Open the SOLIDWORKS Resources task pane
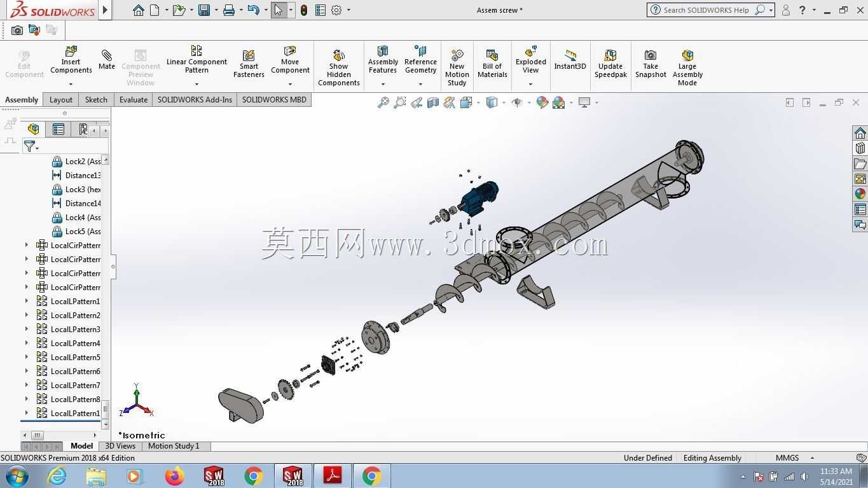868x488 pixels. (860, 133)
